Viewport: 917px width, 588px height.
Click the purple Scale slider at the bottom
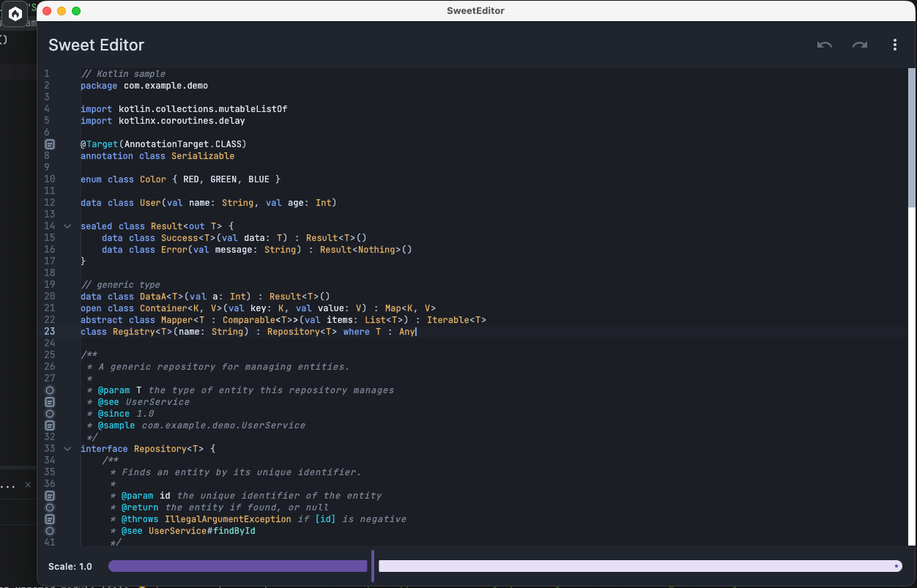(x=237, y=566)
